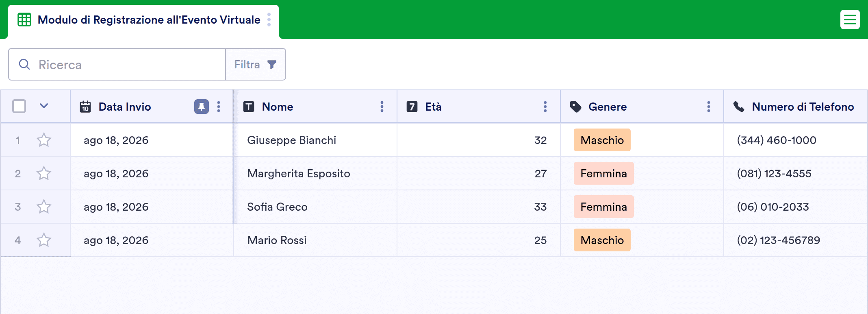Open the Nome column three-dot menu
Image resolution: width=868 pixels, height=314 pixels.
click(382, 107)
